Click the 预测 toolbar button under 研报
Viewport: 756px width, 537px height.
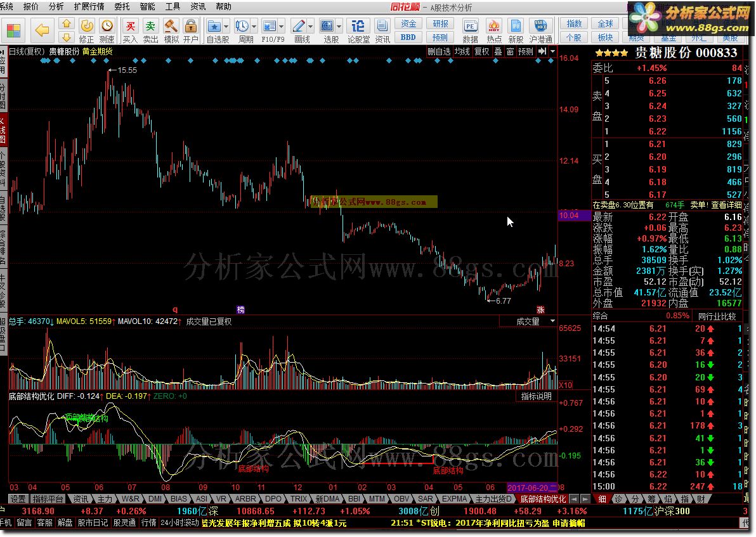tap(440, 37)
